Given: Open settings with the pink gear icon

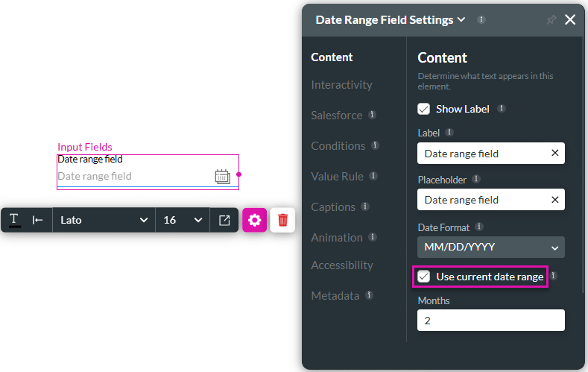Looking at the screenshot, I should coord(254,220).
